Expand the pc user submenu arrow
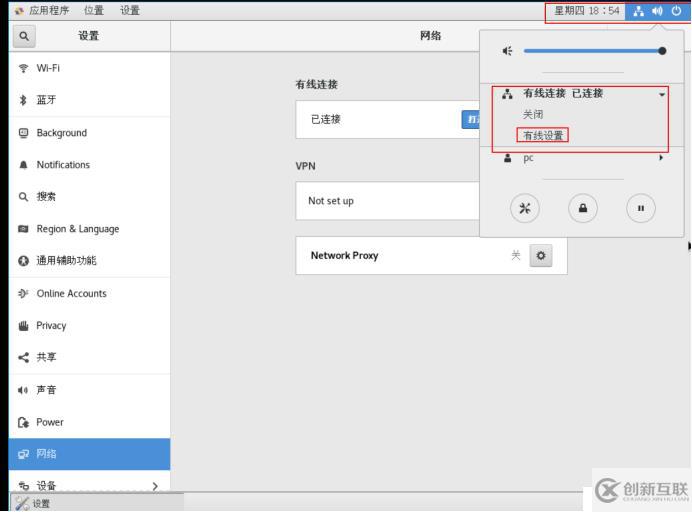Screen dimensions: 692x512 click(661, 158)
